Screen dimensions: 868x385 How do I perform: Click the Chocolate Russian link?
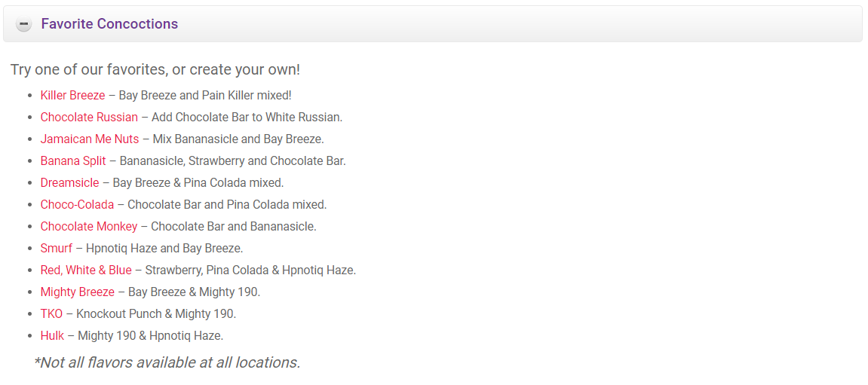click(89, 118)
